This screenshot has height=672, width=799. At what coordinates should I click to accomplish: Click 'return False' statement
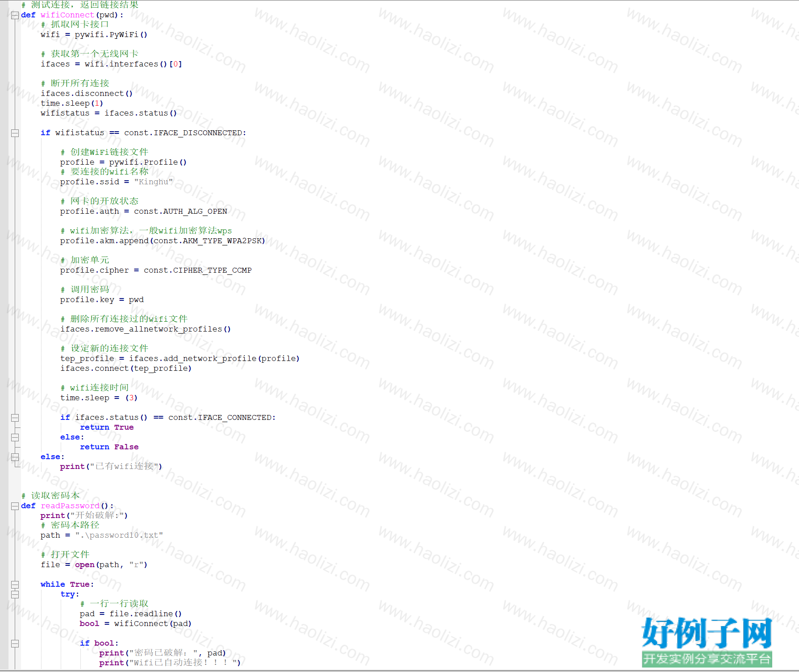click(109, 447)
